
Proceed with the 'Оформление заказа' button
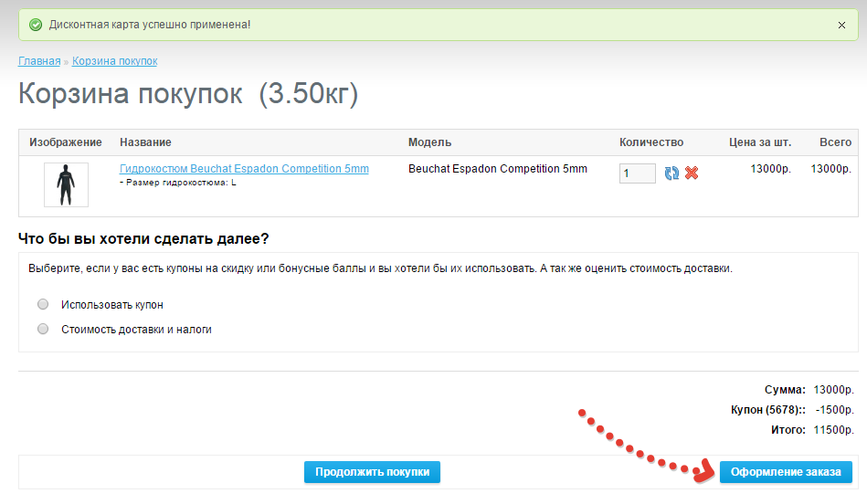pyautogui.click(x=786, y=472)
